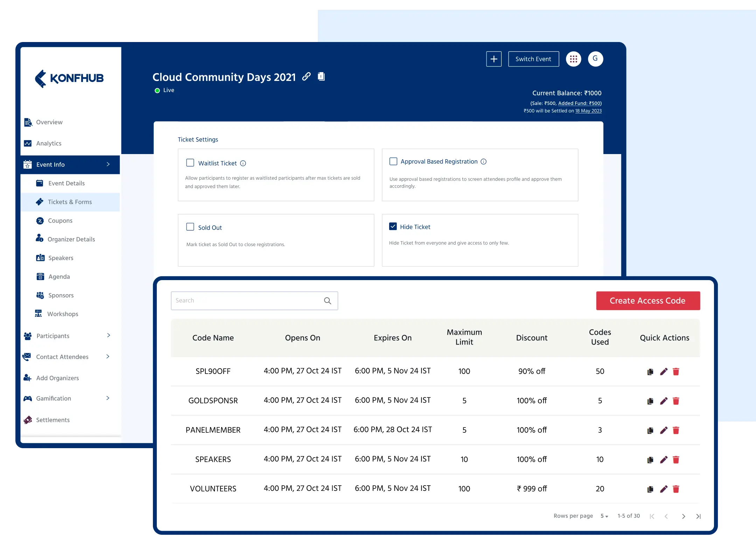
Task: Edit the PANELMEMBER access code
Action: click(664, 430)
